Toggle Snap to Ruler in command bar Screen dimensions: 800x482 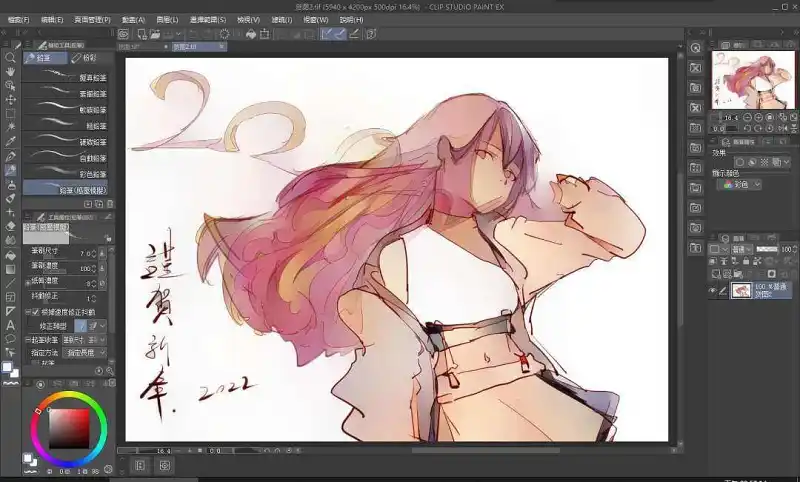pyautogui.click(x=327, y=34)
